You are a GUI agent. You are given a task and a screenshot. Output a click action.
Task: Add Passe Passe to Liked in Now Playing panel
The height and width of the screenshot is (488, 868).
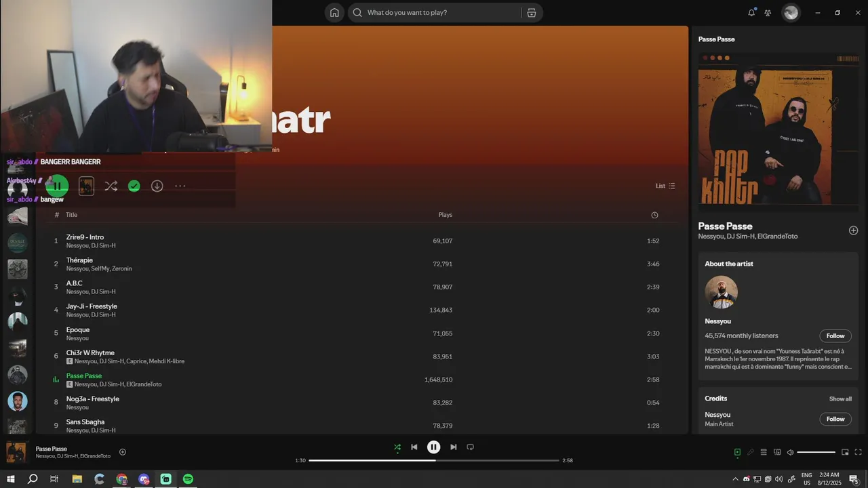coord(853,230)
